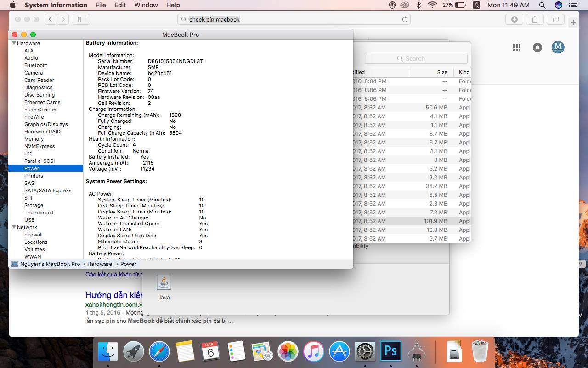Open the Java preference pane icon
Image resolution: width=588 pixels, height=368 pixels.
coord(164,283)
